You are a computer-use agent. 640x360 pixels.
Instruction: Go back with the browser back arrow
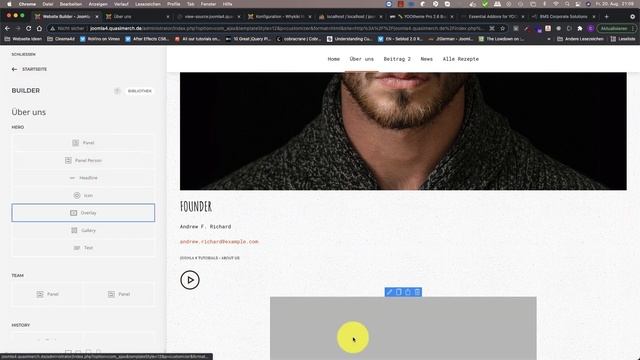7,28
